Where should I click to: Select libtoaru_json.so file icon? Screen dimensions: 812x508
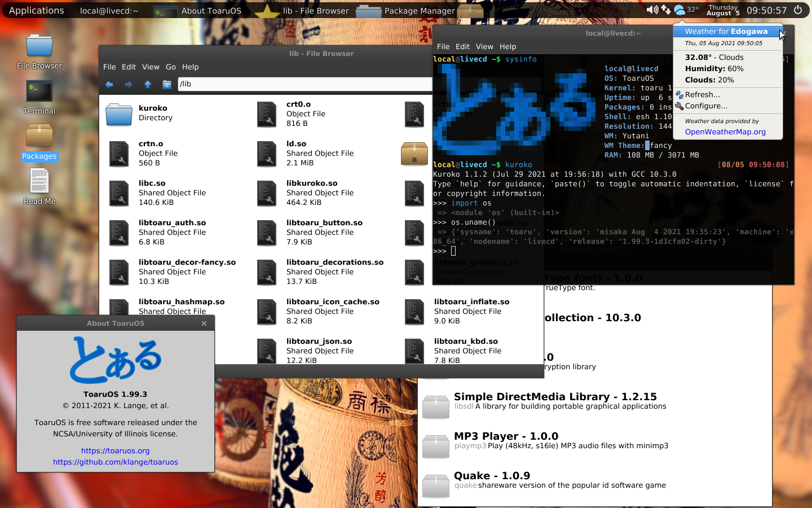click(267, 351)
